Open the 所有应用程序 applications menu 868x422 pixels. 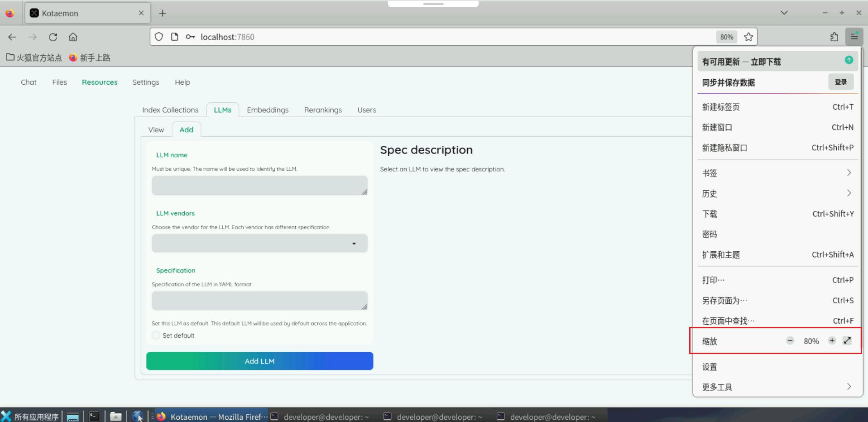pyautogui.click(x=30, y=417)
